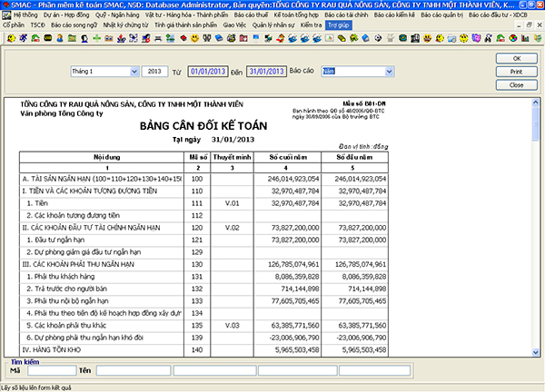The height and width of the screenshot is (392, 545).
Task: Open the Trợ giúp menu
Action: coord(339,25)
